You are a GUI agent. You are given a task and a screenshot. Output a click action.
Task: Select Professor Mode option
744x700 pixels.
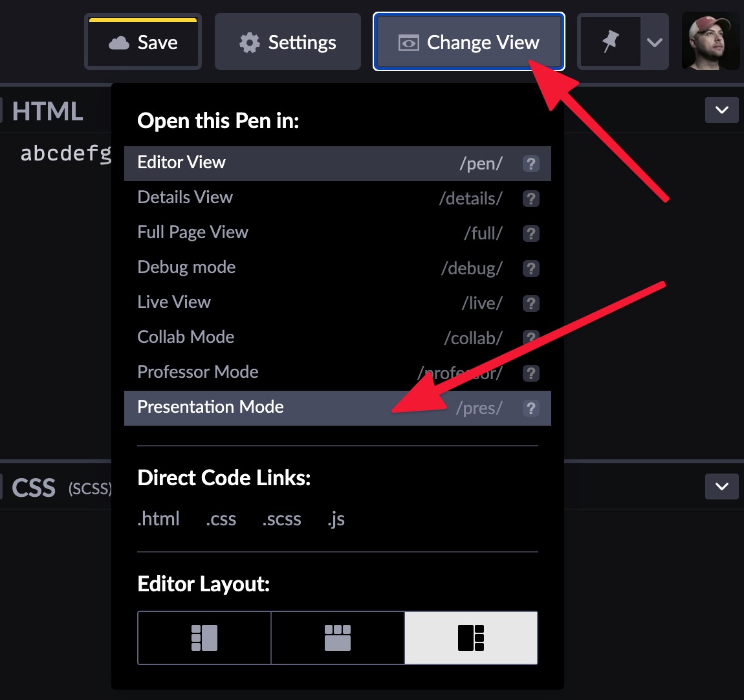(337, 373)
